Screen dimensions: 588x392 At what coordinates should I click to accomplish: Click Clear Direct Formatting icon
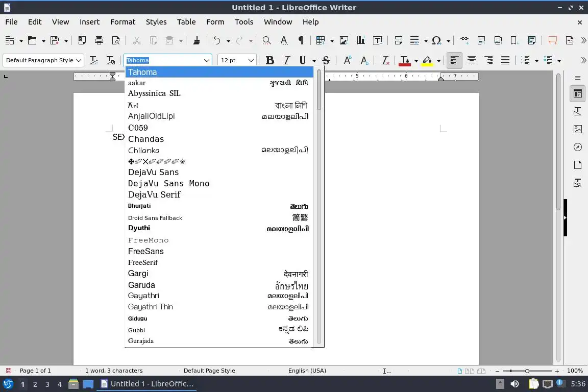click(385, 60)
